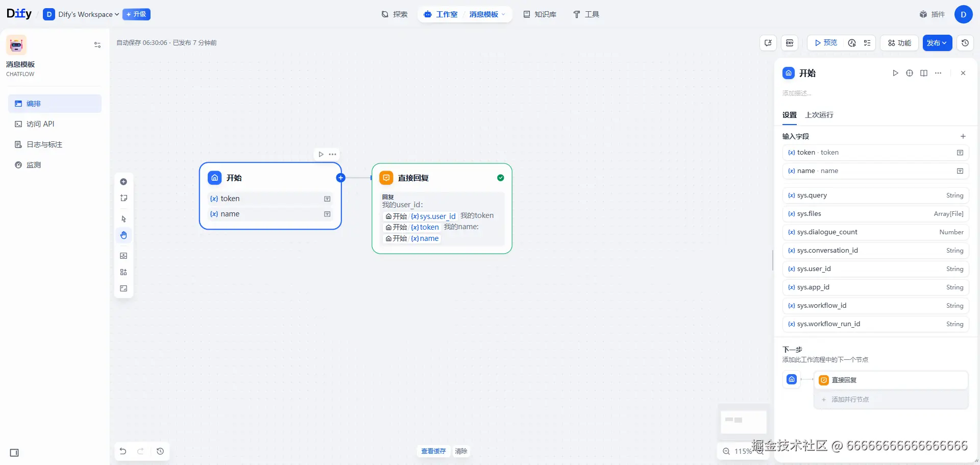The width and height of the screenshot is (980, 465).
Task: Open change history clock icon at bottom
Action: [x=160, y=451]
